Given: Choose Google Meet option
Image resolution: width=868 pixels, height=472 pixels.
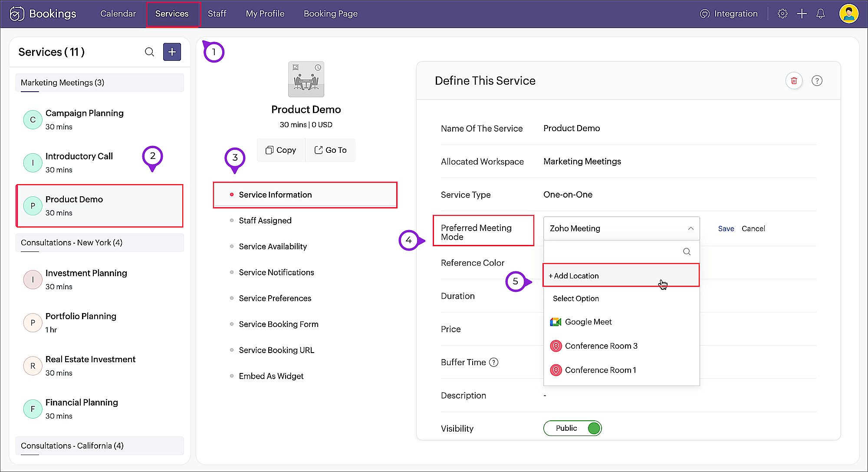Looking at the screenshot, I should click(621, 322).
